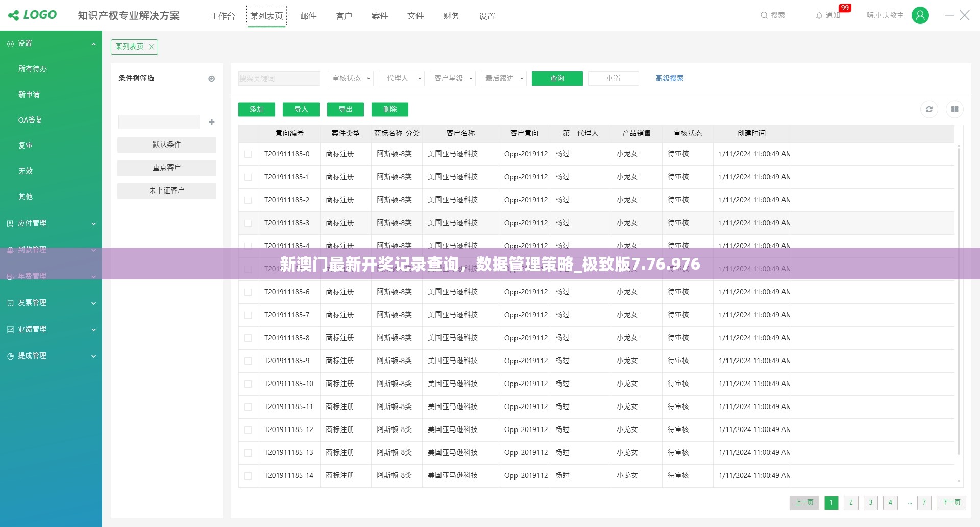
Task: Close the 某列表页 tab with X
Action: [152, 46]
